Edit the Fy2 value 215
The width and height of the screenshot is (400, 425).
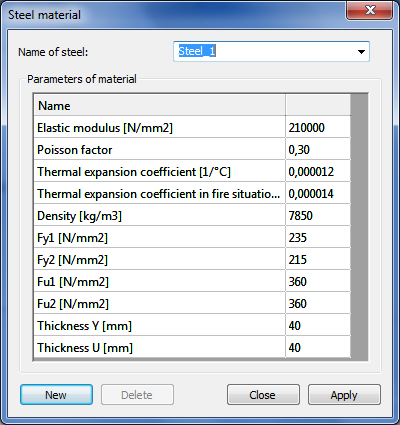click(x=318, y=260)
